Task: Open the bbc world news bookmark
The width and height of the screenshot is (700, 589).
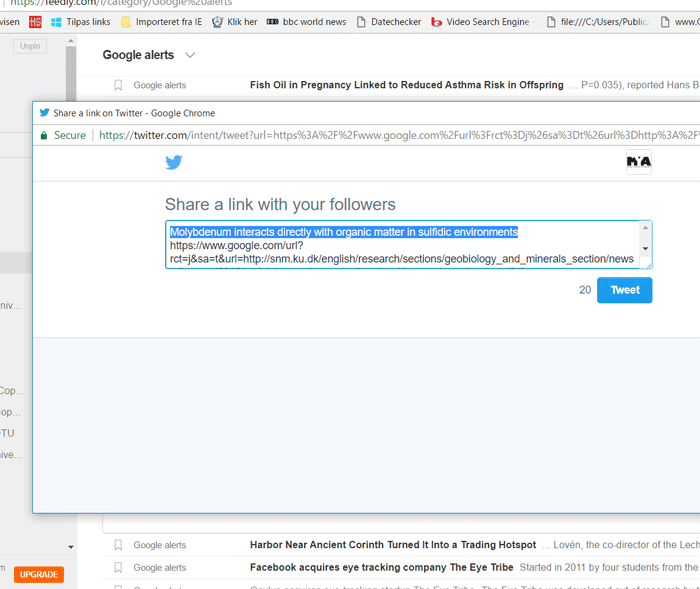Action: (x=306, y=22)
